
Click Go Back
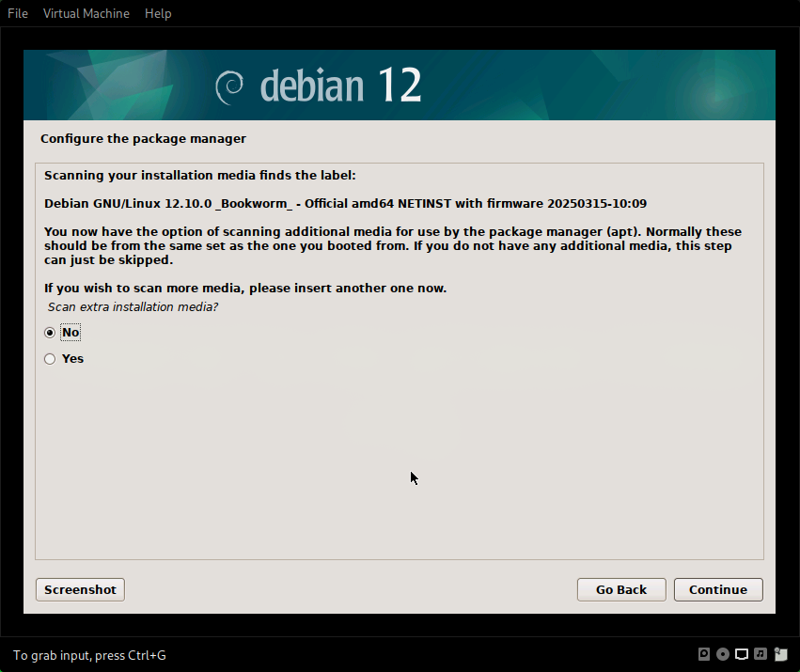pyautogui.click(x=620, y=589)
